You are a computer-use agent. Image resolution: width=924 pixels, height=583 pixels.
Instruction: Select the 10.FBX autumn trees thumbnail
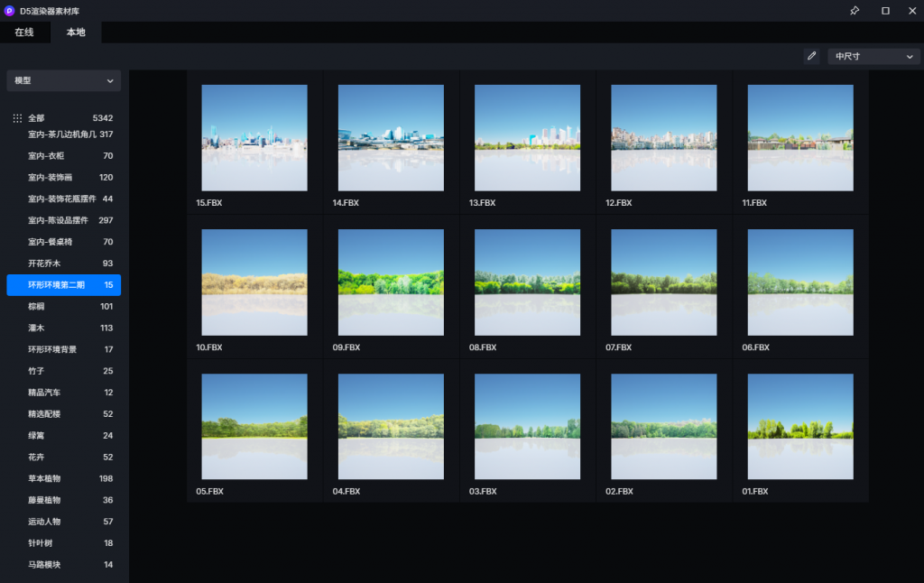(x=254, y=282)
